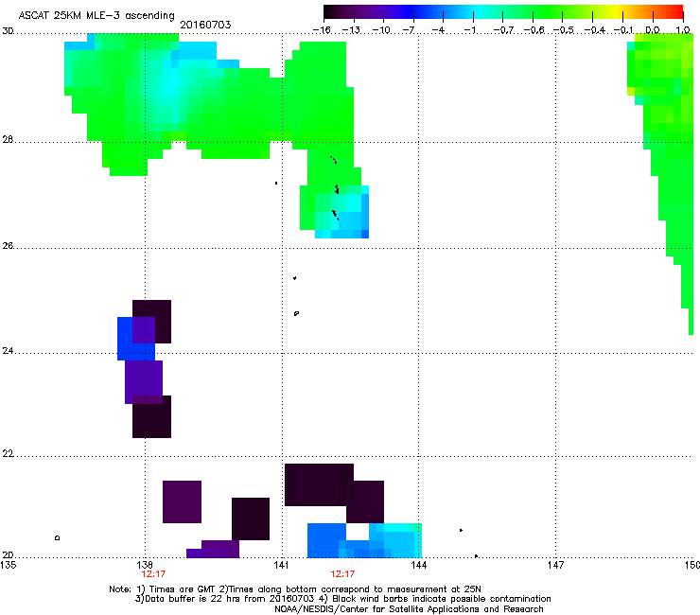
Task: Click the cyan data patch near 27N, 142E
Action: tap(342, 212)
